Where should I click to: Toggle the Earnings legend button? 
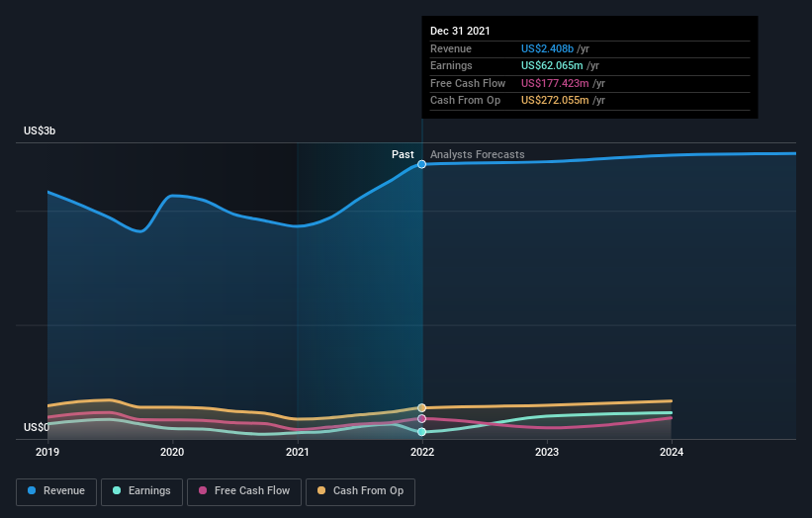click(141, 491)
